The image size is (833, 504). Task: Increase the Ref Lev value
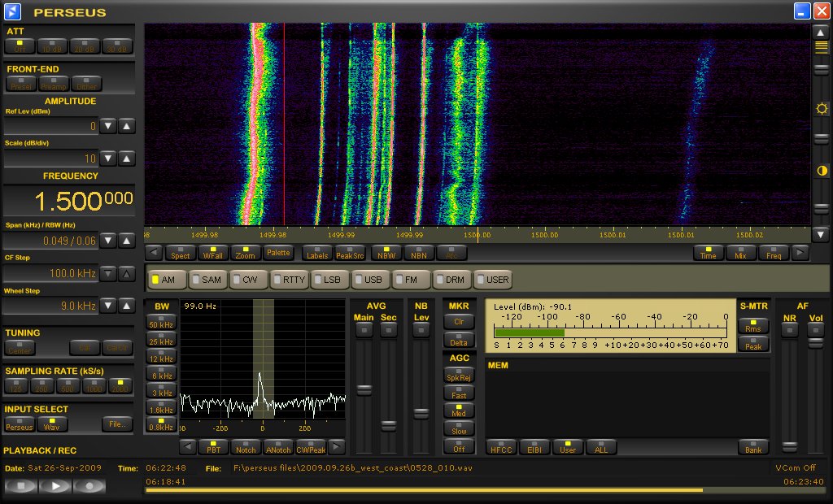[126, 126]
